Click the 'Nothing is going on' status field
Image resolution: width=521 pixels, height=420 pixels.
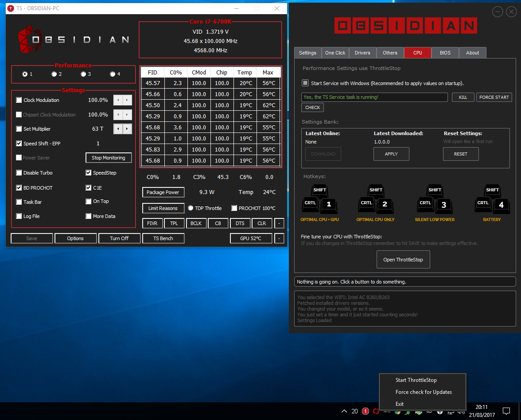pyautogui.click(x=405, y=282)
